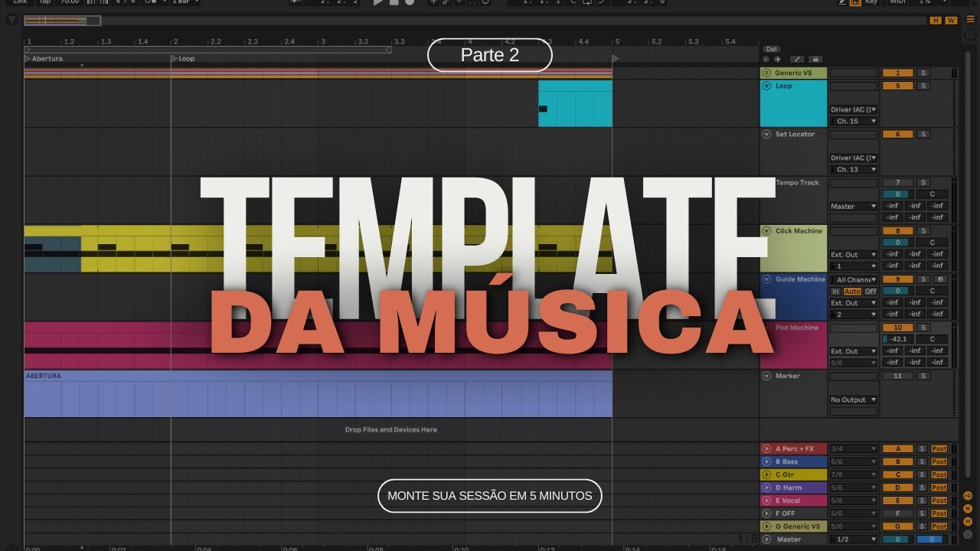Image resolution: width=980 pixels, height=551 pixels.
Task: Open Tempo Track Master output dropdown
Action: pyautogui.click(x=854, y=206)
